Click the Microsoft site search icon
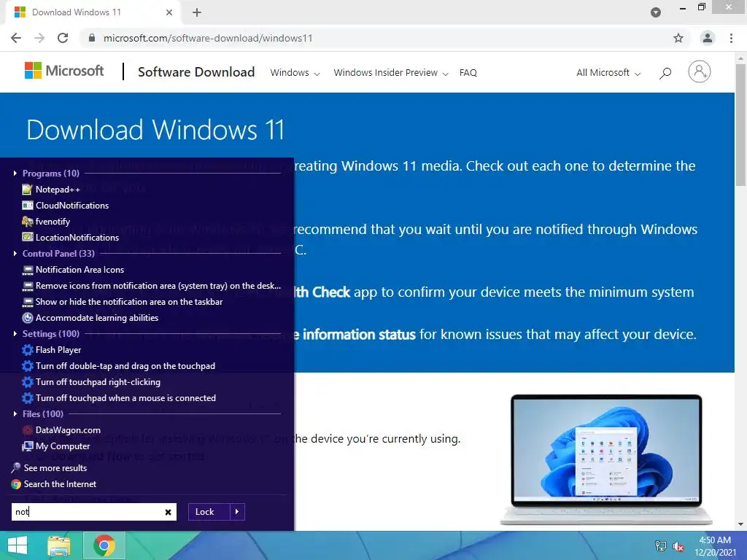The image size is (747, 560). tap(665, 73)
